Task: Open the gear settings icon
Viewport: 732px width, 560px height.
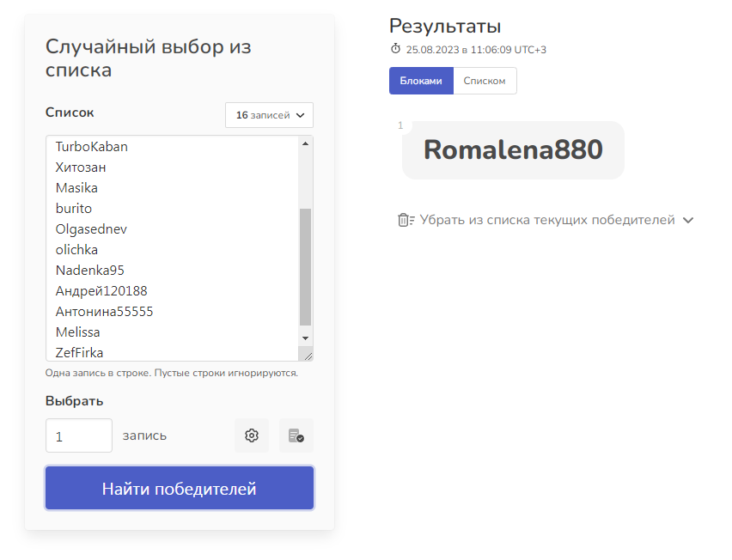Action: [x=252, y=435]
